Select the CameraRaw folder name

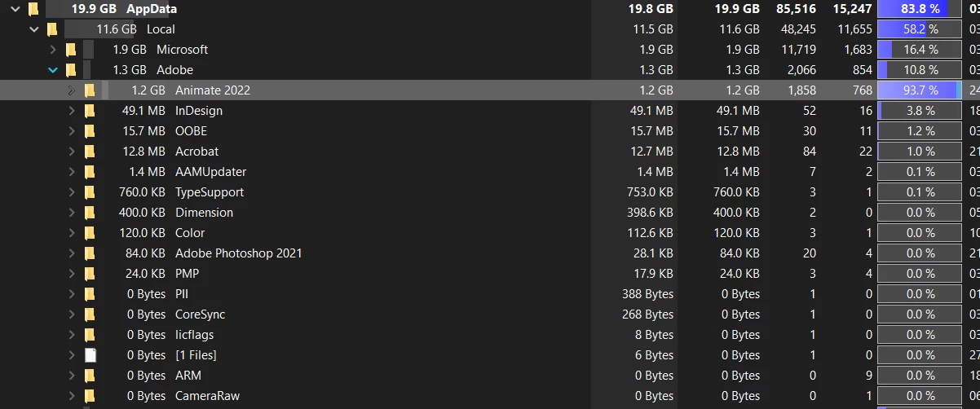206,396
